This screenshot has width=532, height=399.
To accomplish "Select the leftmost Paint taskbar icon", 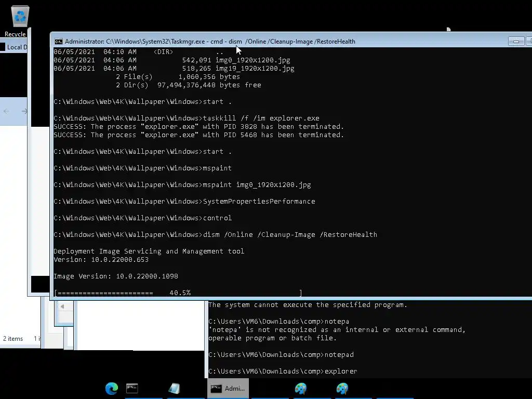I will tap(301, 388).
